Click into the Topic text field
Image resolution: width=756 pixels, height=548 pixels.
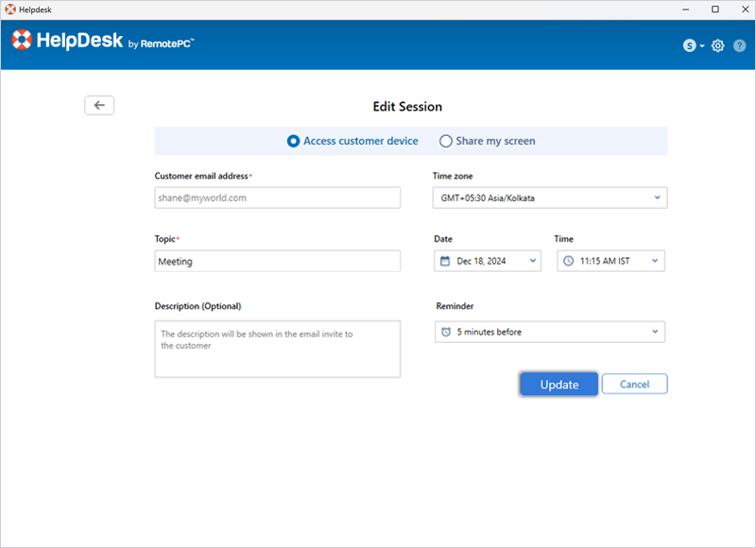(277, 261)
